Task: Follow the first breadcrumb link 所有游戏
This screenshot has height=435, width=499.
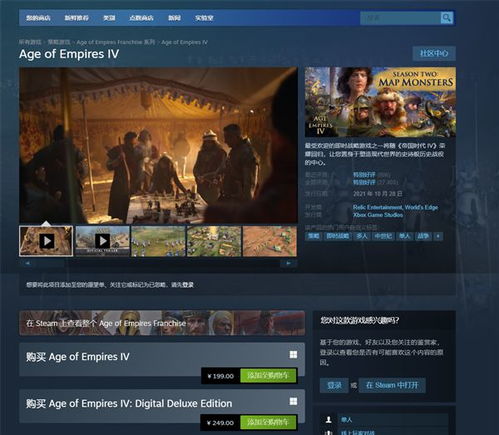Action: coord(30,42)
